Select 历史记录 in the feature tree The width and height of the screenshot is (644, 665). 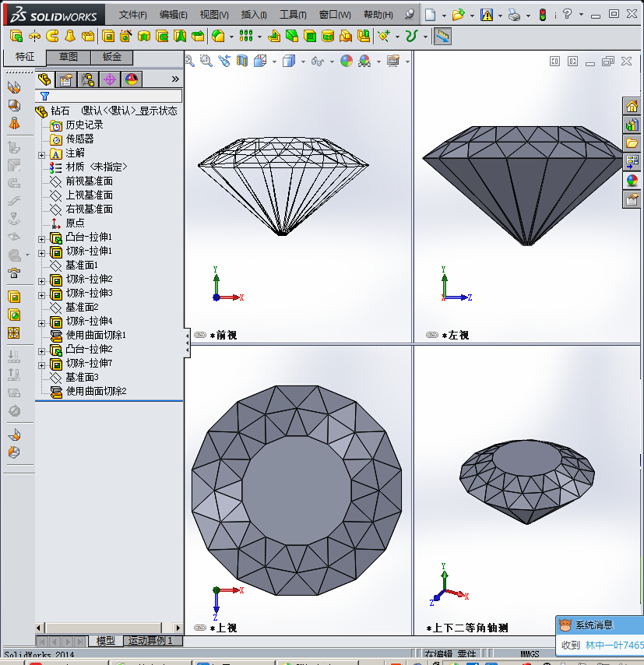pos(84,125)
